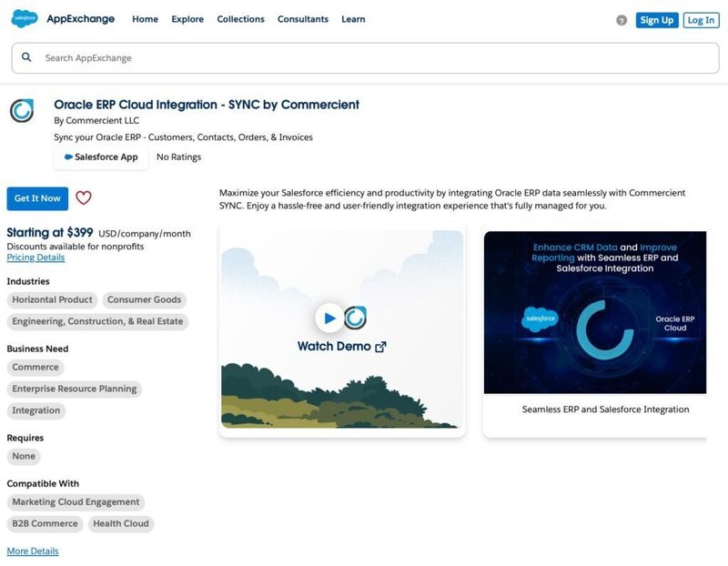Favorite the app with heart icon
728x566 pixels.
(84, 198)
